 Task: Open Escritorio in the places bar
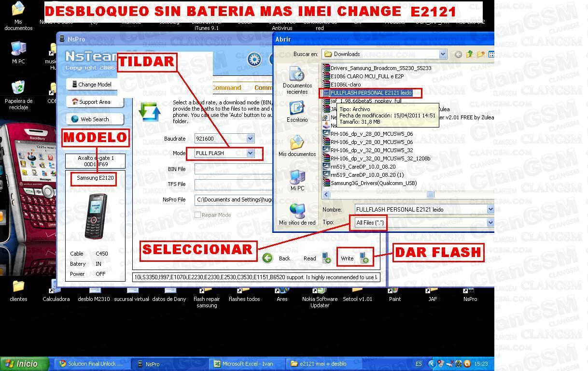297,112
